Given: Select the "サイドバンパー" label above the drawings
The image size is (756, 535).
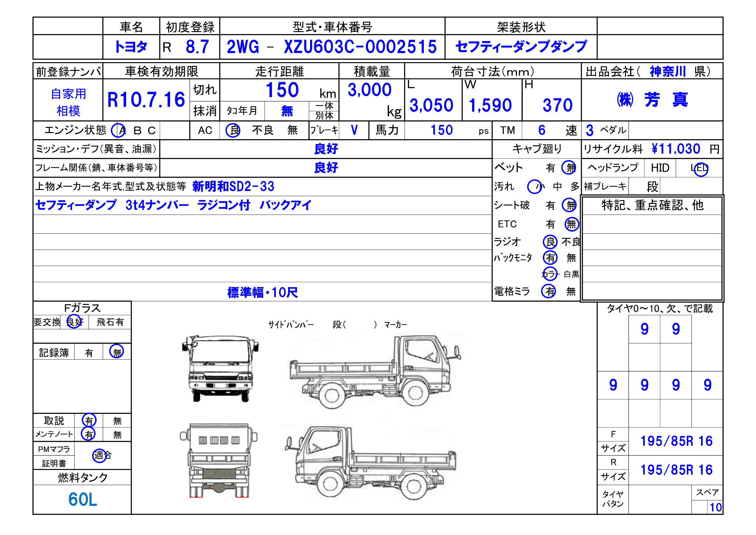Looking at the screenshot, I should click(291, 325).
